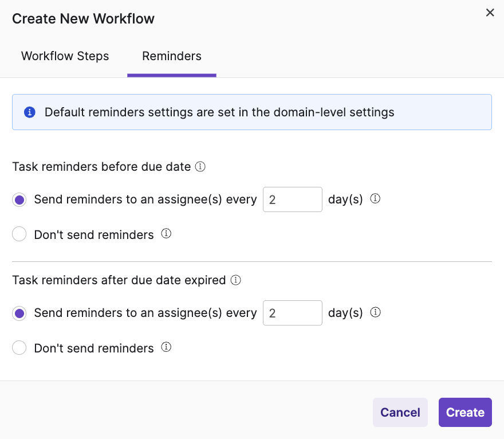Click the first reminder frequency input field
This screenshot has height=439, width=504.
[292, 199]
